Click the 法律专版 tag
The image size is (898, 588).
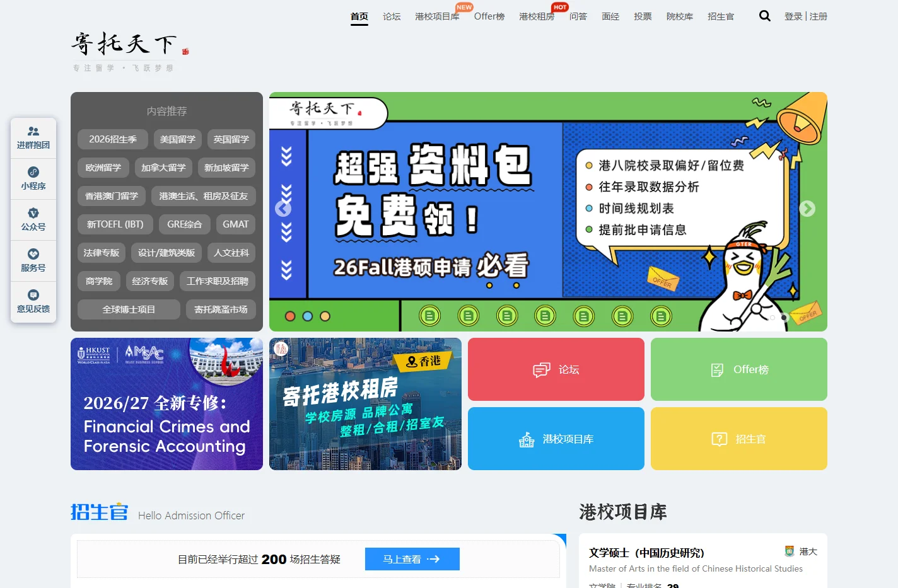pyautogui.click(x=102, y=253)
